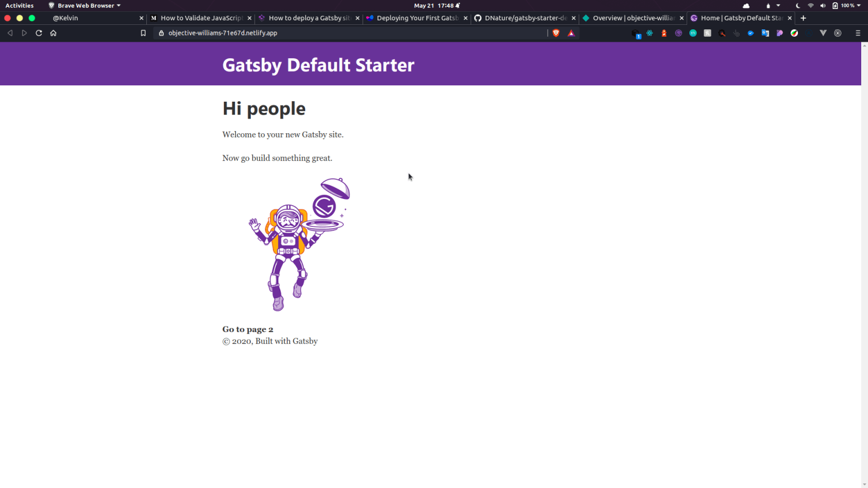This screenshot has height=488, width=868.
Task: Open the system clock dropdown showing May 21
Action: point(436,5)
